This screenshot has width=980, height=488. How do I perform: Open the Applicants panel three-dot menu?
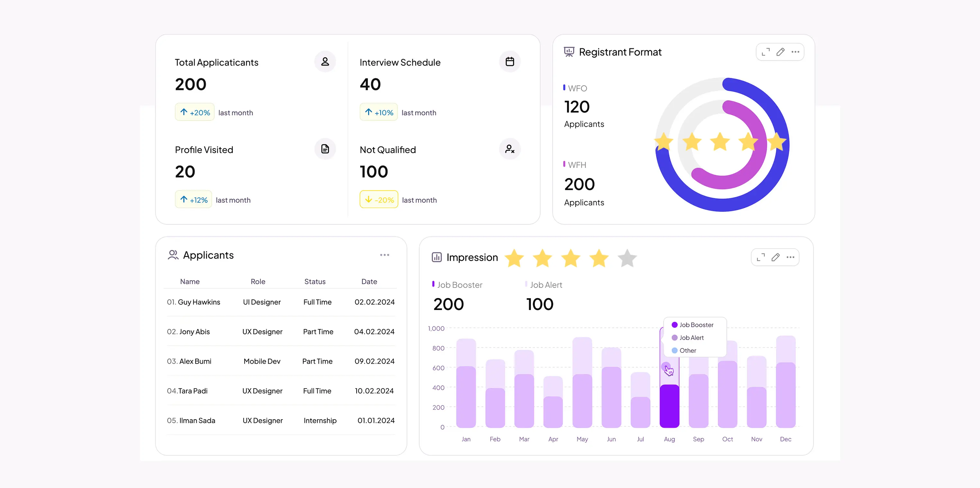[384, 255]
